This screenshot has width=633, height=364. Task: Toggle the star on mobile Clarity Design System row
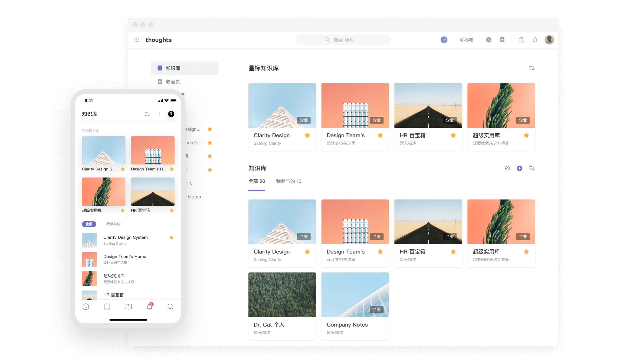[171, 237]
